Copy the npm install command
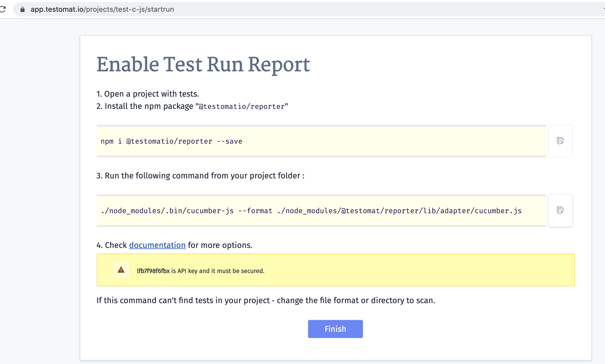The image size is (605, 364). pyautogui.click(x=560, y=141)
